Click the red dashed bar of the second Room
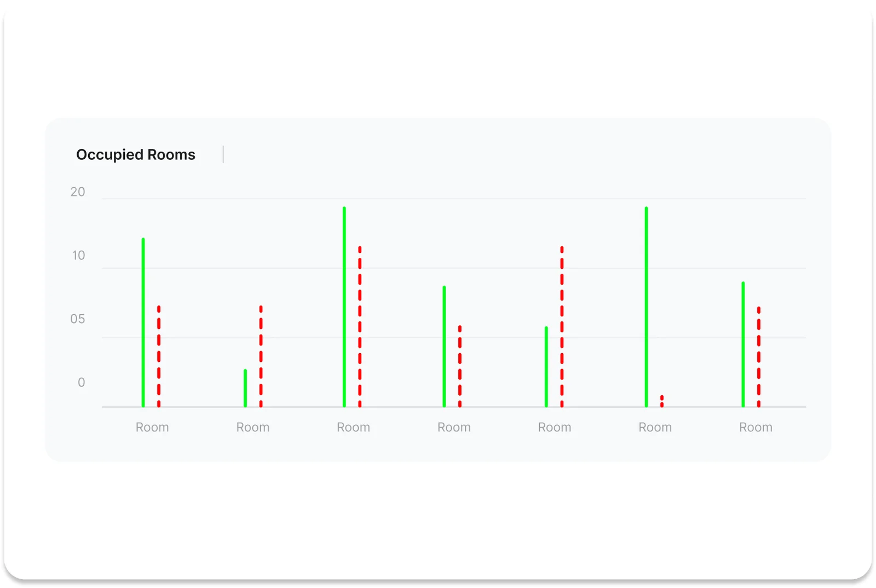Image resolution: width=876 pixels, height=588 pixels. point(261,356)
